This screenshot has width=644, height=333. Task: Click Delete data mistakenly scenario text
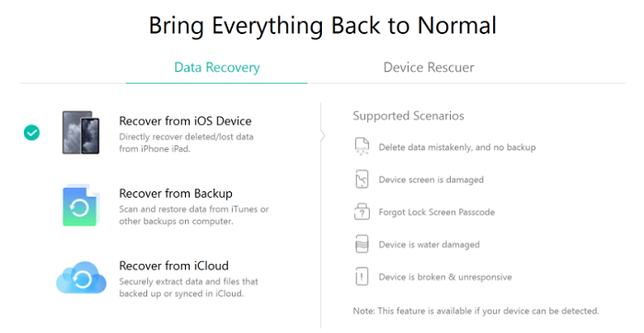(457, 147)
